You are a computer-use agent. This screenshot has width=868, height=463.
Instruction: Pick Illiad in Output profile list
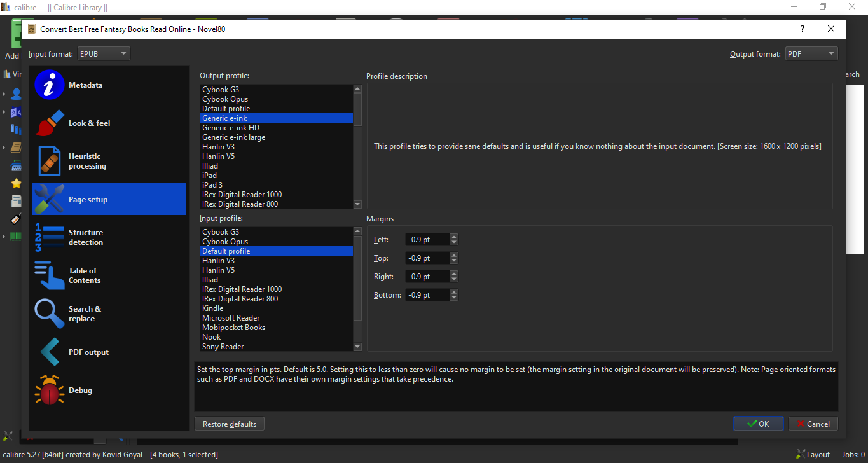277,166
